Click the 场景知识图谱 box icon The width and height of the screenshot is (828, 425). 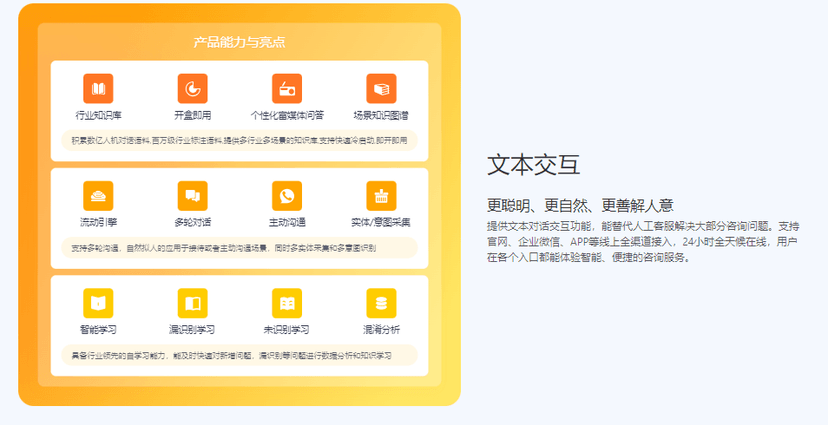(381, 89)
